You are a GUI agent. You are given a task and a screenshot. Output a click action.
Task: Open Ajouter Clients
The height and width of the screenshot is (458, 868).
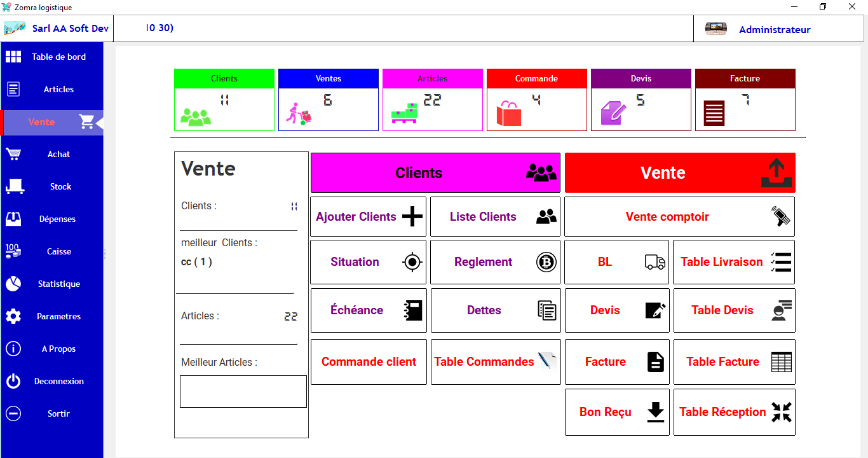coord(367,216)
